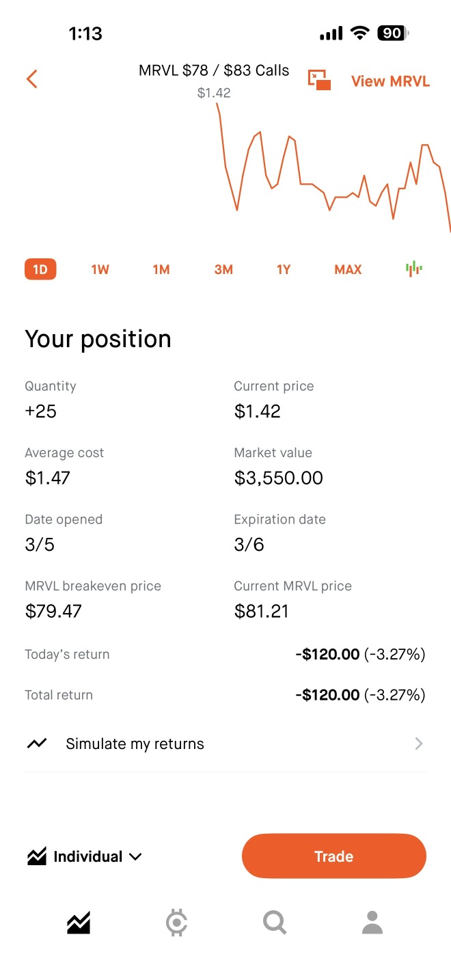The image size is (451, 980).
Task: Tap the Individual account chart icon
Action: point(37,856)
